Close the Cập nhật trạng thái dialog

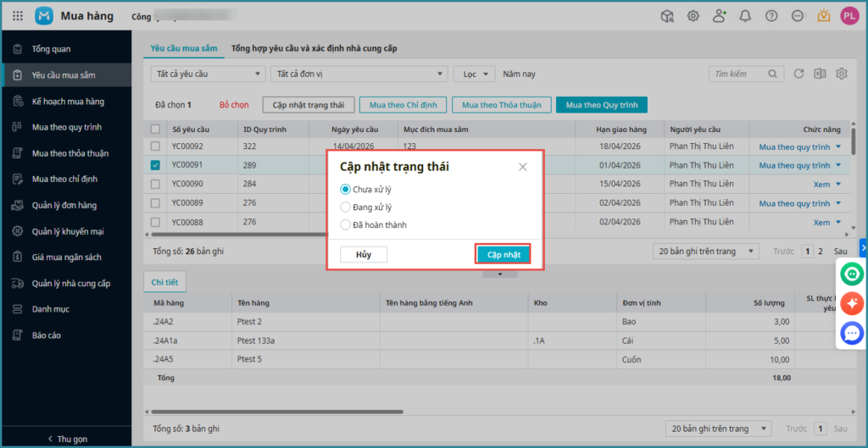[x=522, y=167]
